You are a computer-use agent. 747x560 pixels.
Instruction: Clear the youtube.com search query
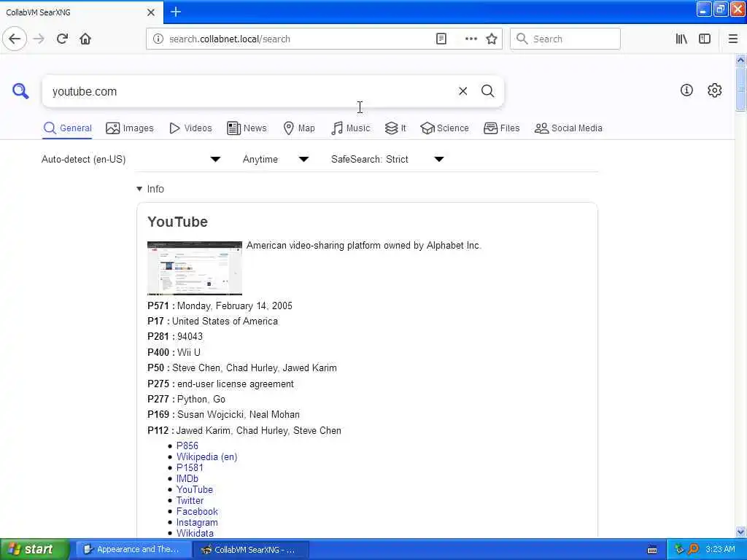point(462,91)
